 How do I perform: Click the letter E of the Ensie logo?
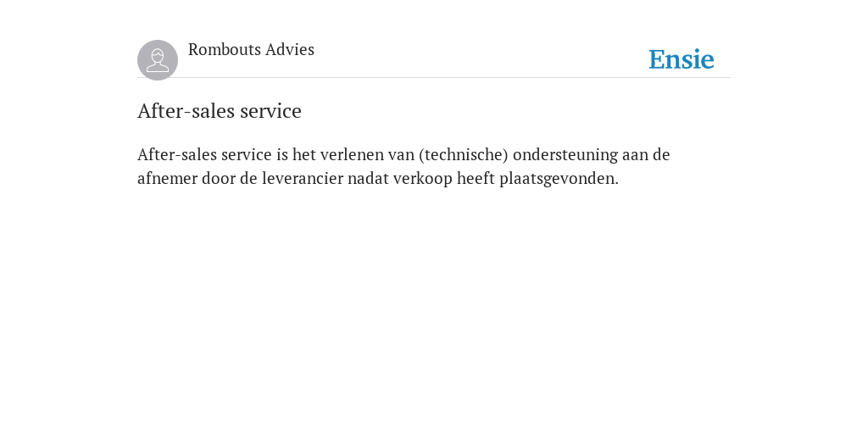[x=656, y=60]
